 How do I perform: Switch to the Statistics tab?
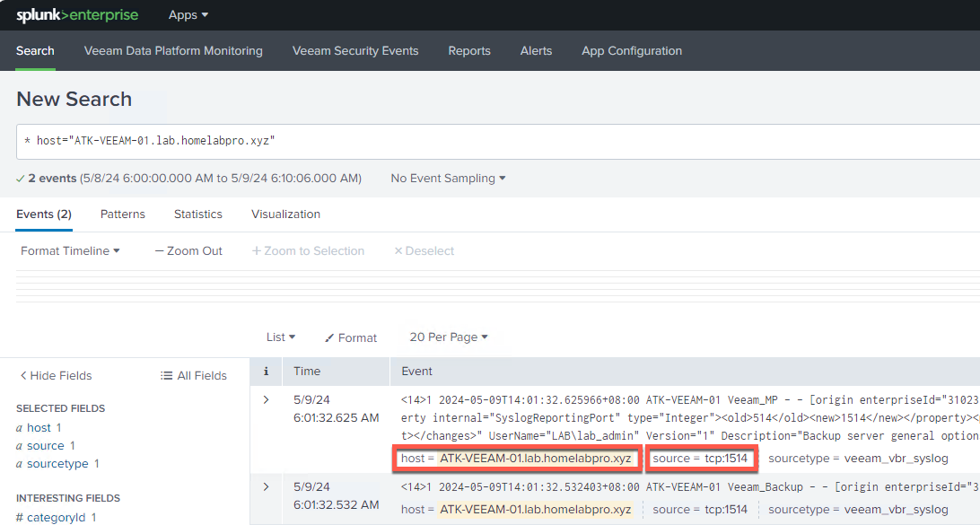pyautogui.click(x=198, y=214)
